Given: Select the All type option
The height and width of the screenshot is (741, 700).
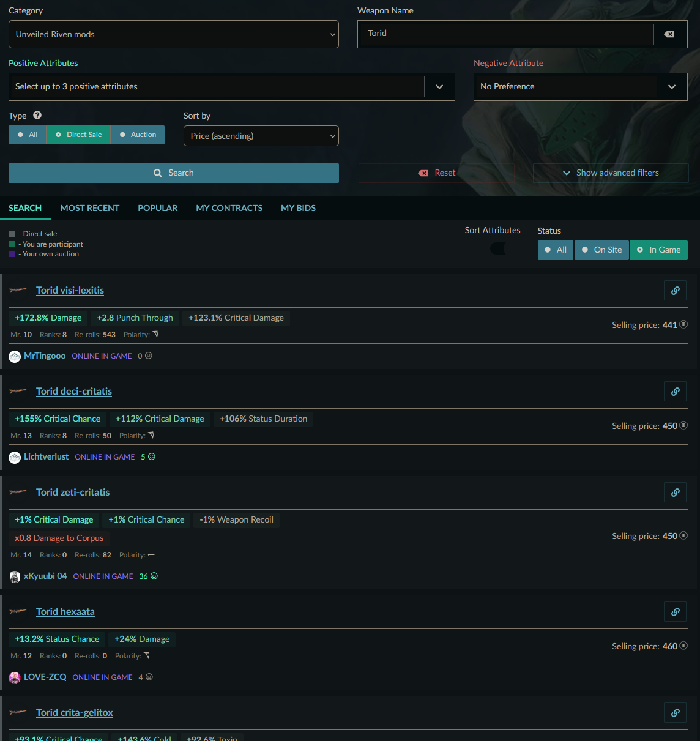Looking at the screenshot, I should pos(28,135).
